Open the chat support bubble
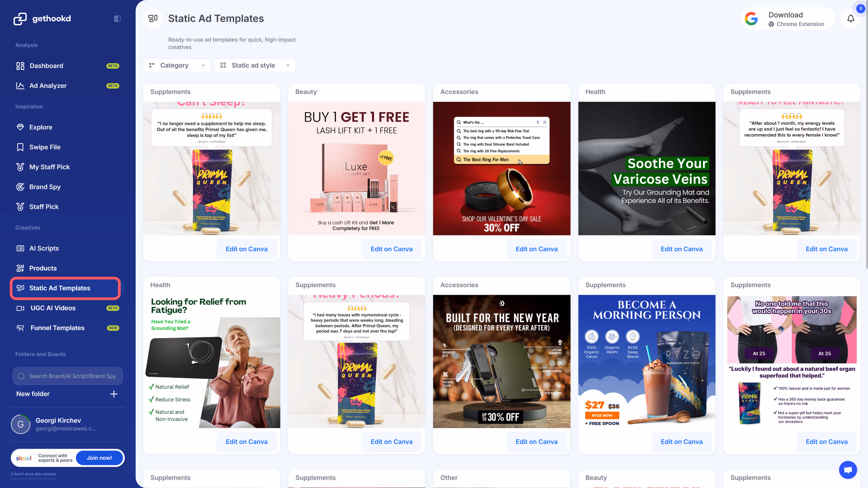This screenshot has height=488, width=868. 848,470
